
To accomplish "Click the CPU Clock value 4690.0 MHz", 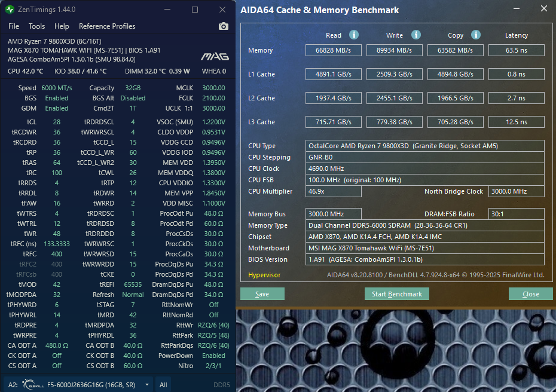I will [425, 169].
